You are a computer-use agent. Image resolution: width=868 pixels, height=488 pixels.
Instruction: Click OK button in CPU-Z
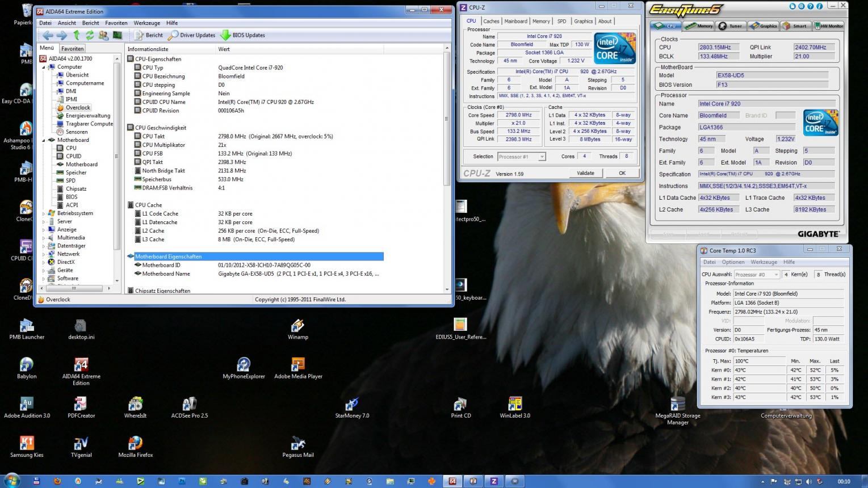pyautogui.click(x=622, y=173)
